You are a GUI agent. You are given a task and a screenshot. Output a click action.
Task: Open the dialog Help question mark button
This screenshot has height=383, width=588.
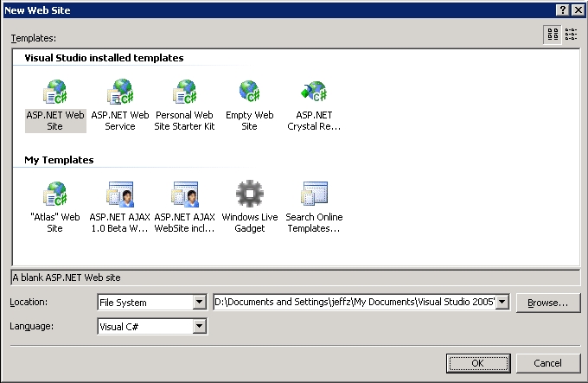coord(563,10)
